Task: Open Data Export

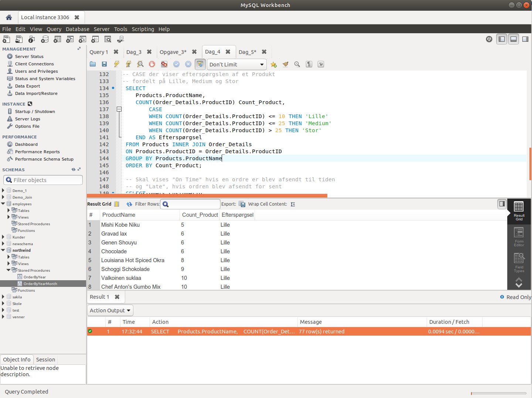Action: pyautogui.click(x=27, y=86)
